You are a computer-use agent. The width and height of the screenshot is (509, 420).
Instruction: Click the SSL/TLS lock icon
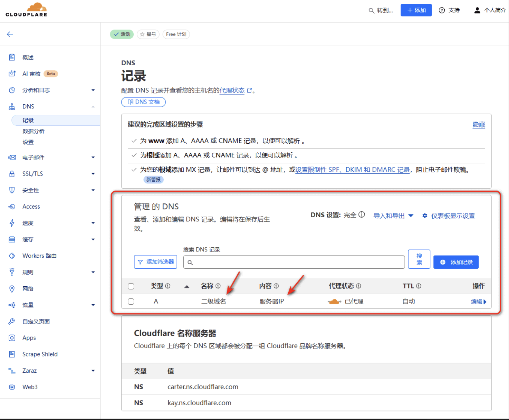click(12, 174)
